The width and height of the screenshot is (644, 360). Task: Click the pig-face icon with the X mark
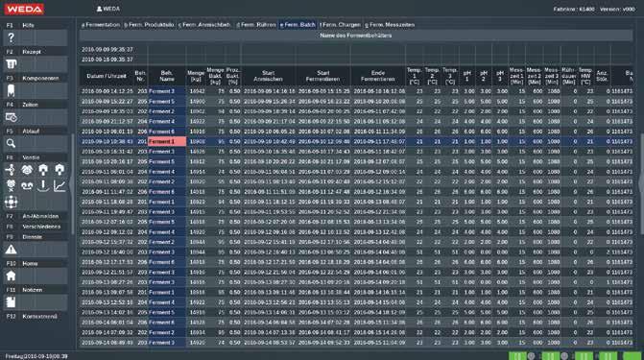[x=11, y=185]
